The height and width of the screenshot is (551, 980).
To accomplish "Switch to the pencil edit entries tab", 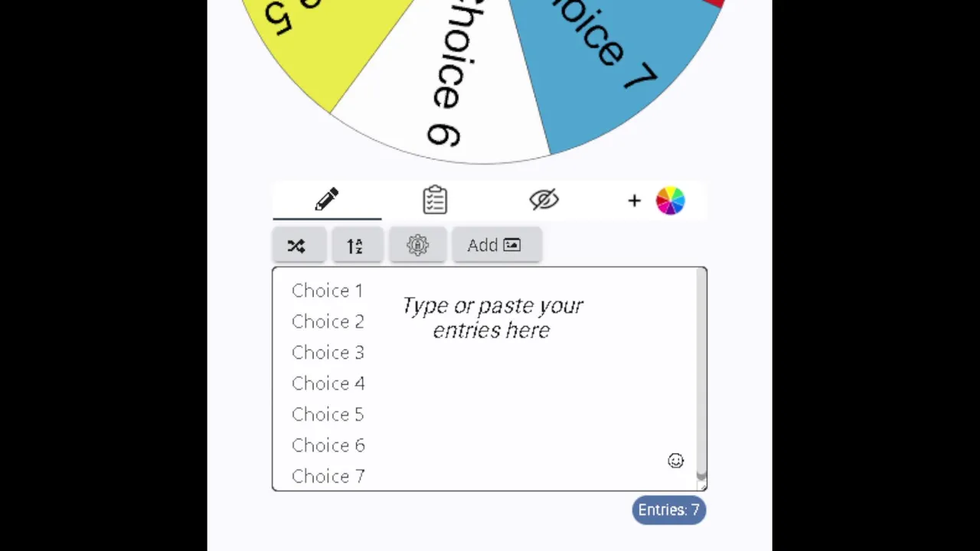I will [327, 201].
